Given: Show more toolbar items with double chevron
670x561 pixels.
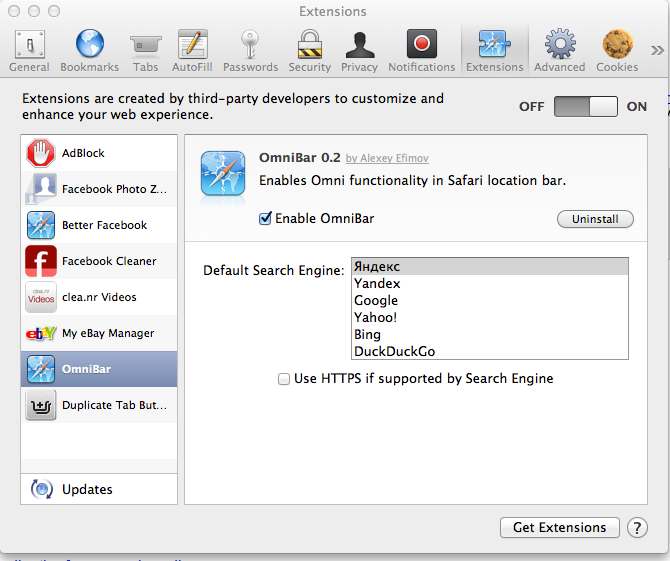Looking at the screenshot, I should (657, 50).
